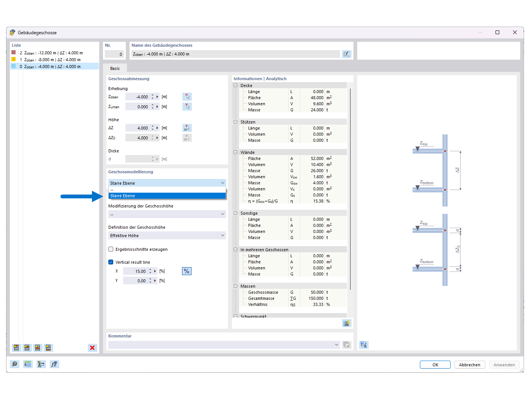Collapse the In mehreren Geschossen group

click(x=236, y=250)
